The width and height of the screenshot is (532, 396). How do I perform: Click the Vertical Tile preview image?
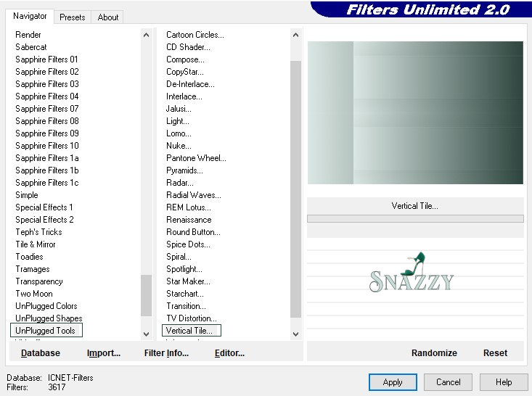(x=415, y=112)
